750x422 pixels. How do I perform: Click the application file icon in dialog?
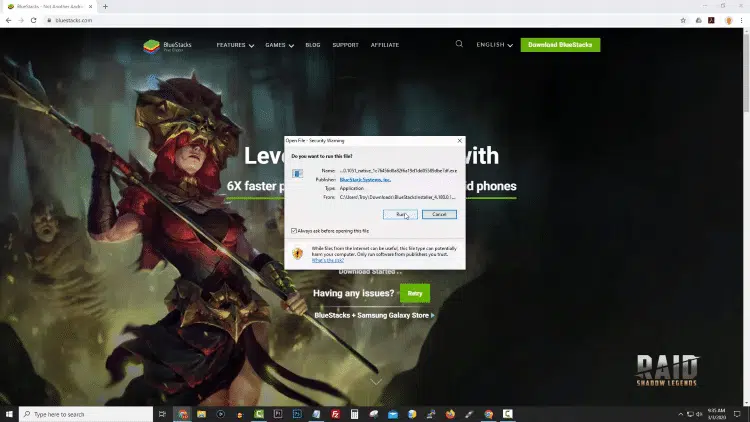tap(298, 173)
